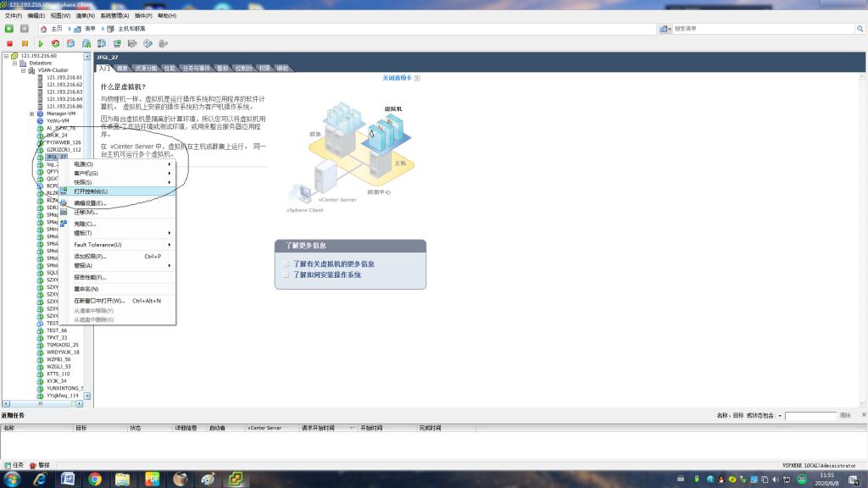
Task: Click the Hosts and Clusters (主机和群集) breadcrumb
Action: (x=131, y=29)
